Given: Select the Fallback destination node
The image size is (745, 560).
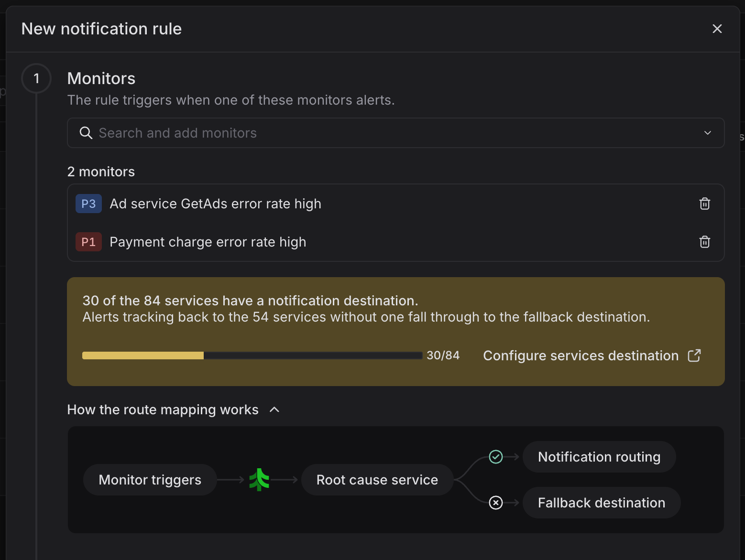Looking at the screenshot, I should tap(602, 503).
